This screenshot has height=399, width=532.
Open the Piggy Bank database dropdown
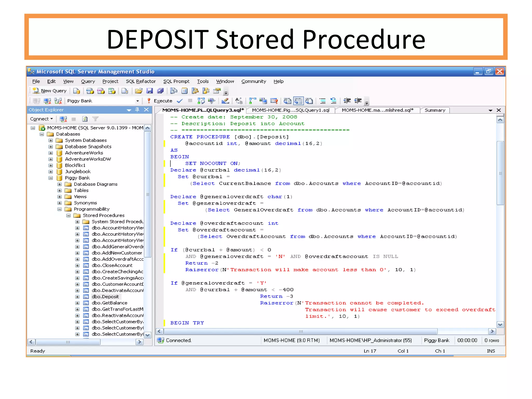[137, 101]
